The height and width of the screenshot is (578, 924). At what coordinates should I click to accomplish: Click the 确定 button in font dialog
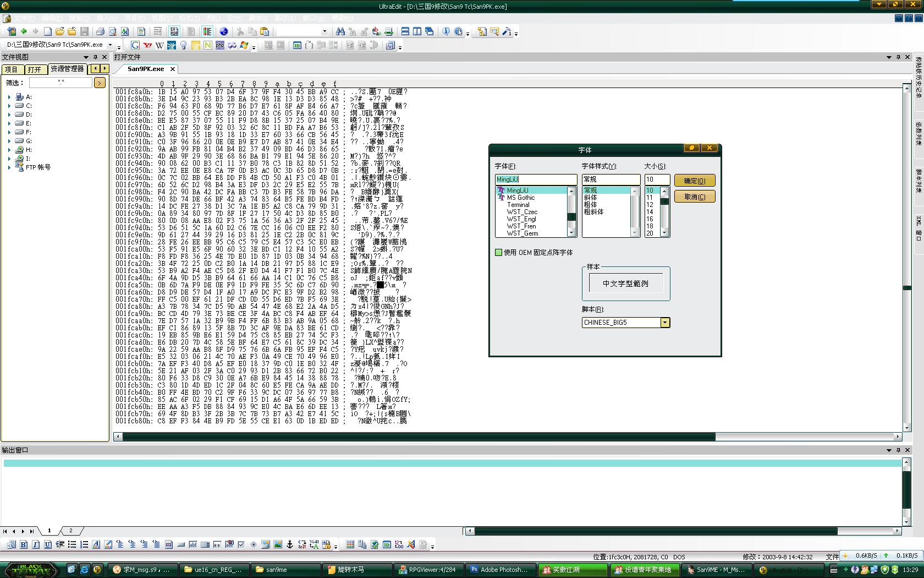point(694,181)
